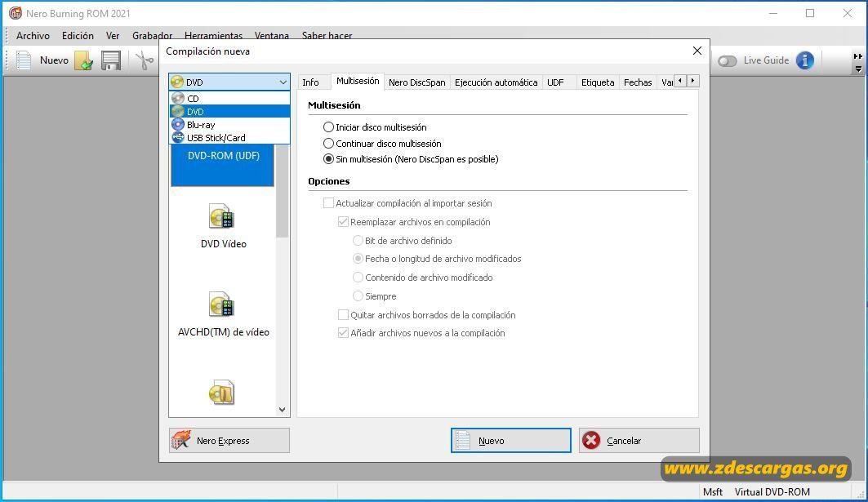Switch to the Multisesión tab
The image size is (868, 502).
tap(358, 82)
